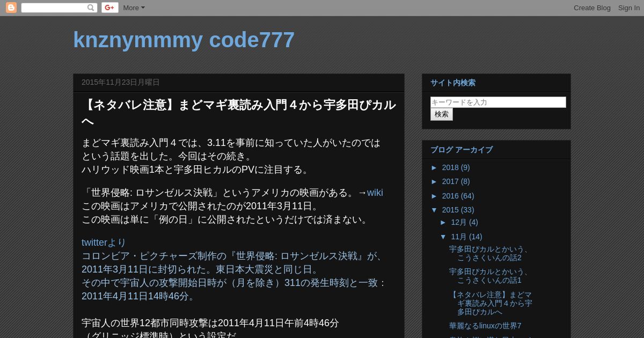Open the 11月 (14) archive link

click(466, 237)
